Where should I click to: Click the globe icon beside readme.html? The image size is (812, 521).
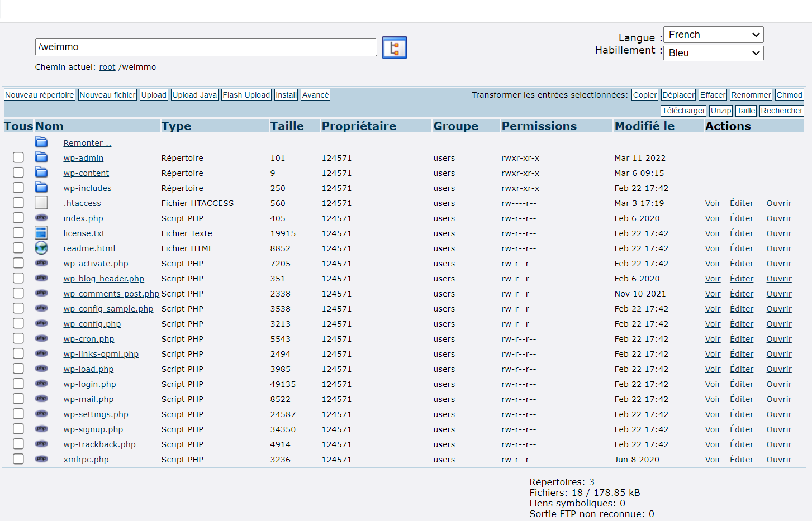pyautogui.click(x=41, y=248)
